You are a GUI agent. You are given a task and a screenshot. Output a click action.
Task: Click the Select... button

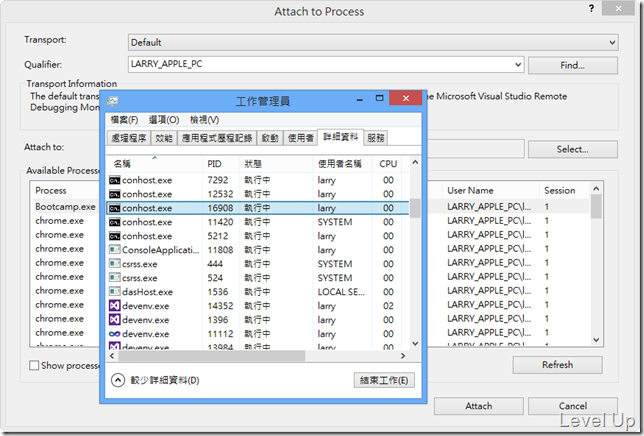pos(573,149)
